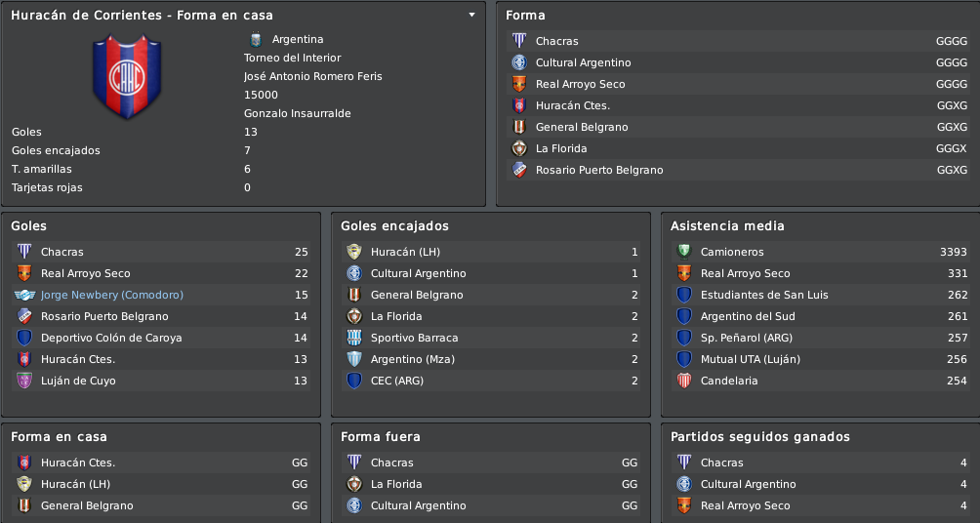
Task: Select the General Belgrano row in Forma en casa
Action: [161, 505]
